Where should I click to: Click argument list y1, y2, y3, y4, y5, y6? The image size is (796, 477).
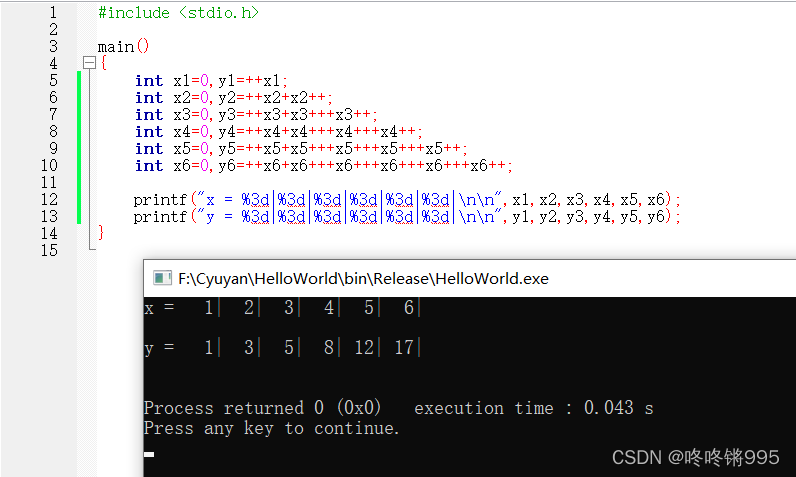[x=588, y=217]
